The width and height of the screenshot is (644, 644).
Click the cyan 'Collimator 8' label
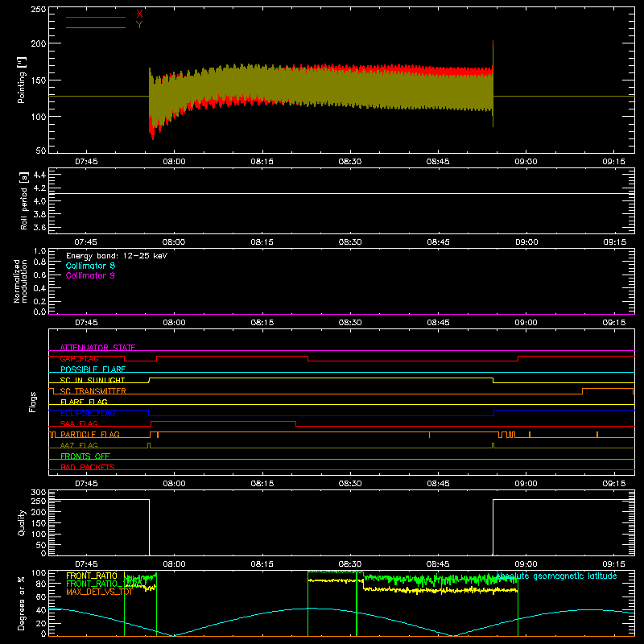(90, 266)
